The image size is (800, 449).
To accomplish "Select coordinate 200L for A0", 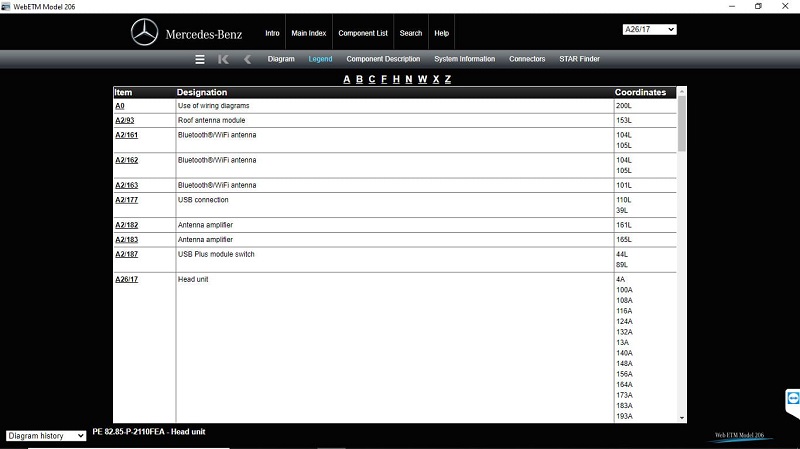I will point(623,106).
